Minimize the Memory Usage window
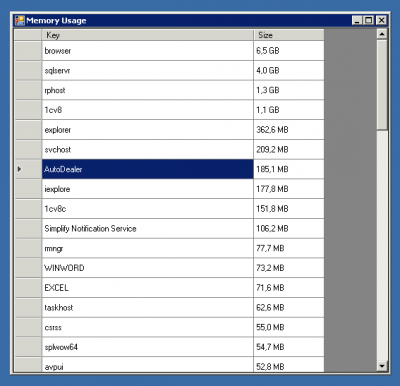 coord(357,21)
